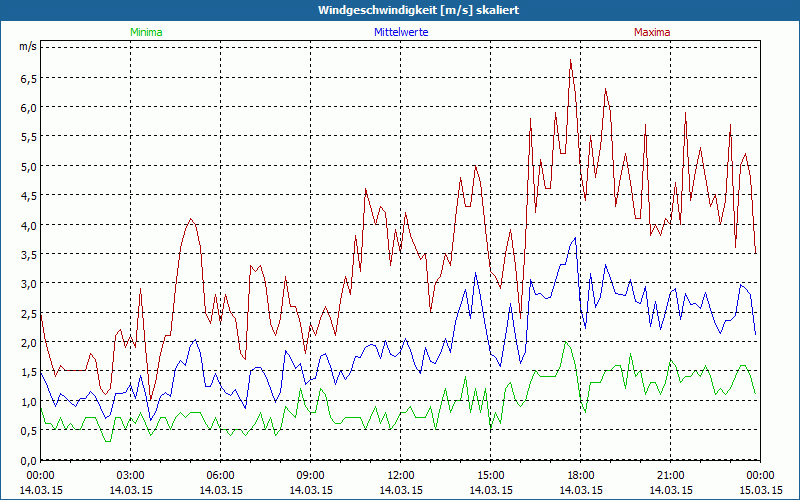Click the 5,0 y-axis tick label
Screen dimensions: 800x500
(27, 166)
